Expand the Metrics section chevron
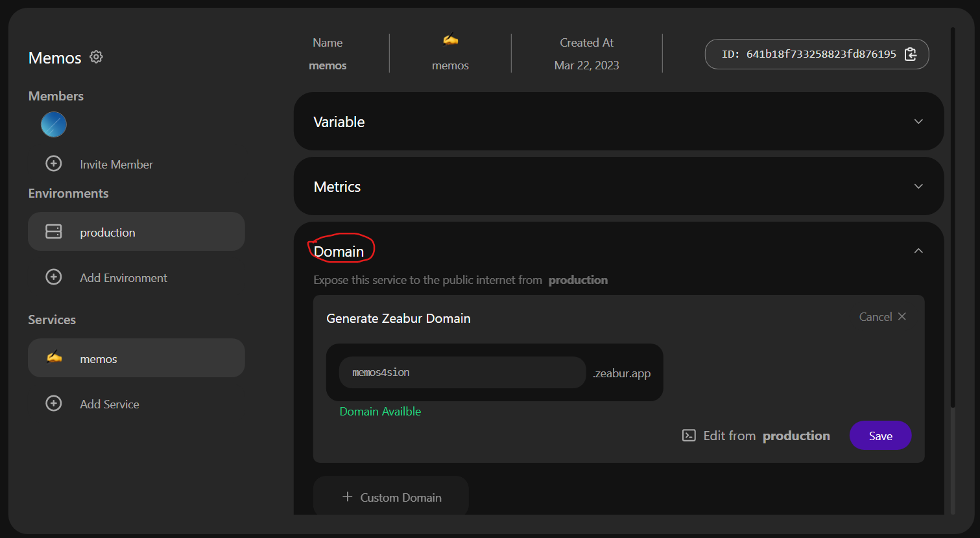Image resolution: width=980 pixels, height=538 pixels. click(x=918, y=187)
